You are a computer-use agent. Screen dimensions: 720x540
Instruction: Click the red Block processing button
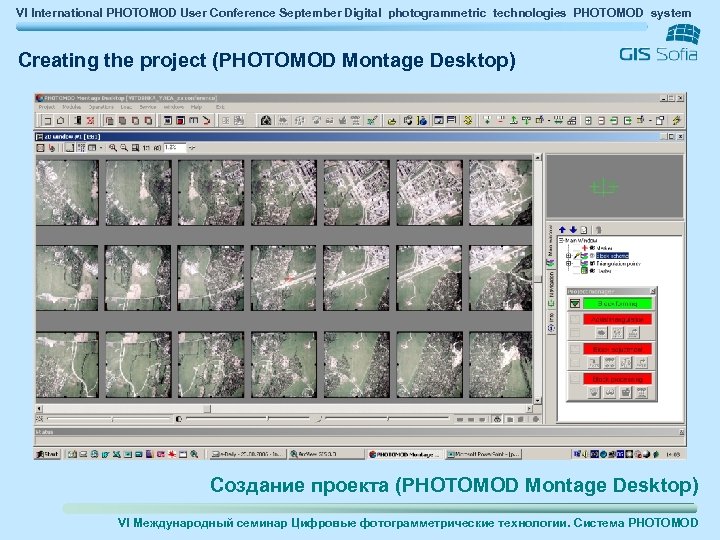pos(618,379)
